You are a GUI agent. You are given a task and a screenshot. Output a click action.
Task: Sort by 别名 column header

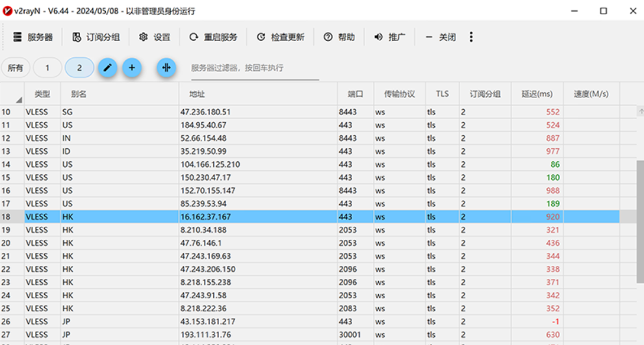[x=120, y=94]
